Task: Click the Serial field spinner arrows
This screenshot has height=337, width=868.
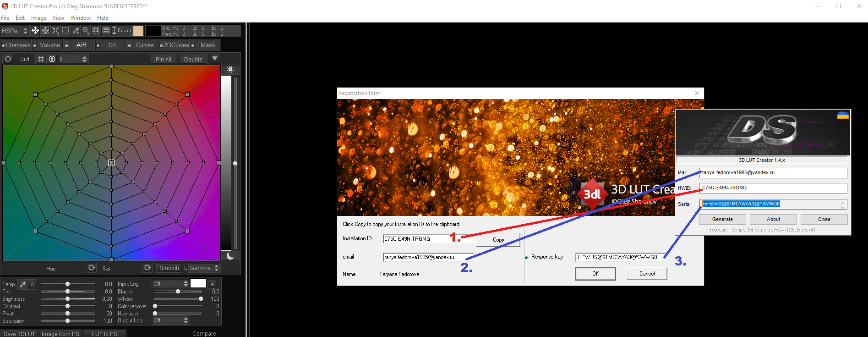Action: pyautogui.click(x=842, y=204)
